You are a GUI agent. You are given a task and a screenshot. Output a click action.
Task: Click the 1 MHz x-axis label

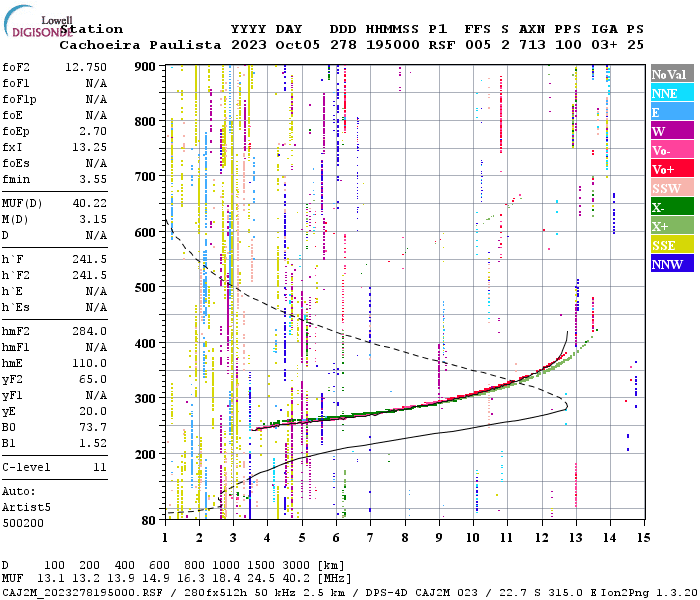(x=165, y=538)
